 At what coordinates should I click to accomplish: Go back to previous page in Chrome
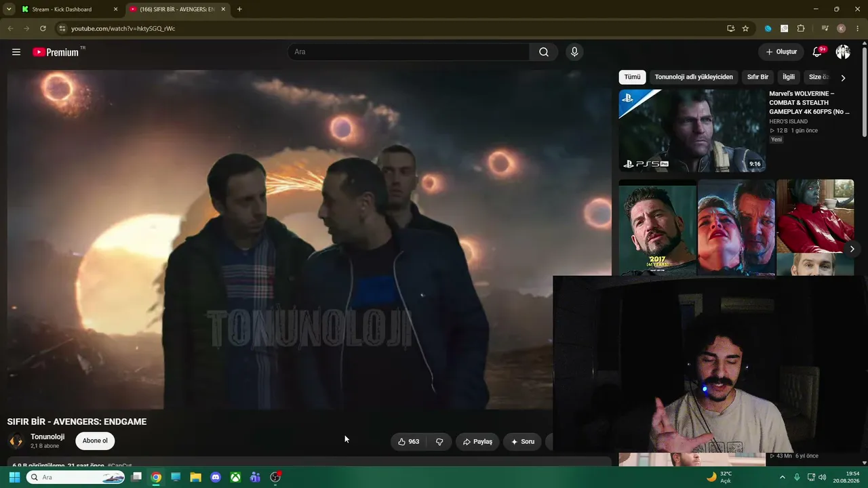coord(10,28)
